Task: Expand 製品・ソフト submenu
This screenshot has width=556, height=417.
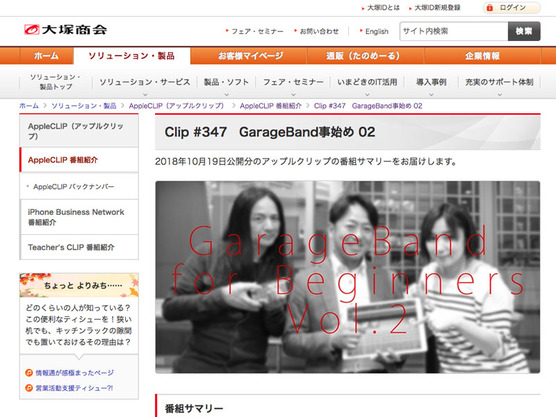Action: coord(226,82)
